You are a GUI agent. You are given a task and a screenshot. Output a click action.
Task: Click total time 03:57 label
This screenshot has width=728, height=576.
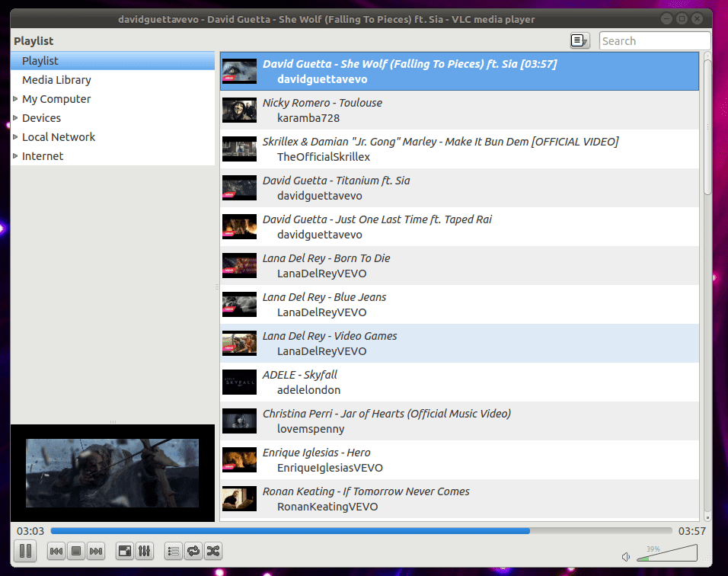(691, 531)
